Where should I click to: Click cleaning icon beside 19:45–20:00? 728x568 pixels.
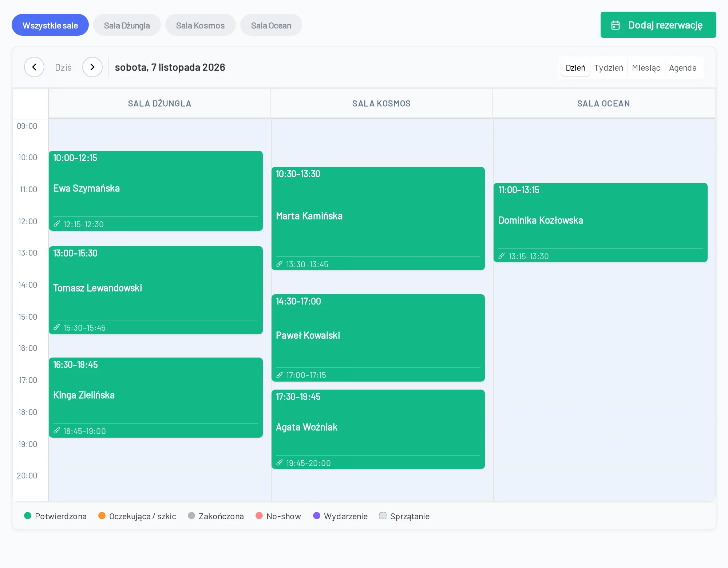tap(280, 463)
